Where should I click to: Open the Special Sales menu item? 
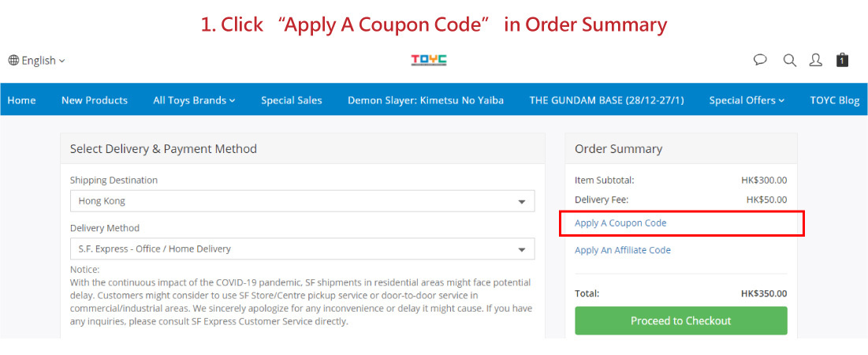(x=292, y=100)
